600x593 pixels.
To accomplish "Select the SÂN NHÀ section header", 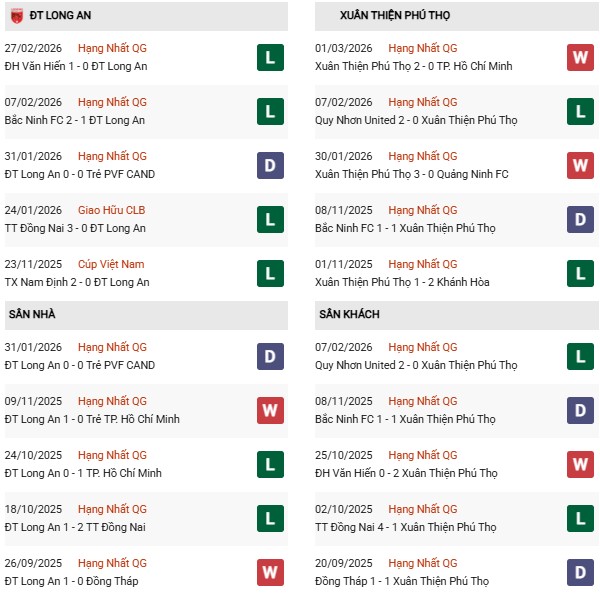I will pyautogui.click(x=32, y=314).
